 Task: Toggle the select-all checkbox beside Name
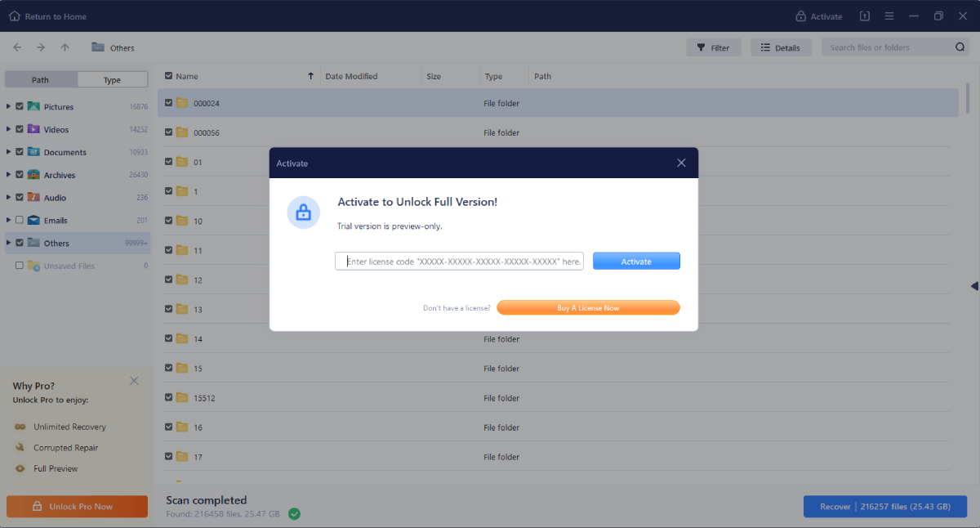click(x=168, y=76)
